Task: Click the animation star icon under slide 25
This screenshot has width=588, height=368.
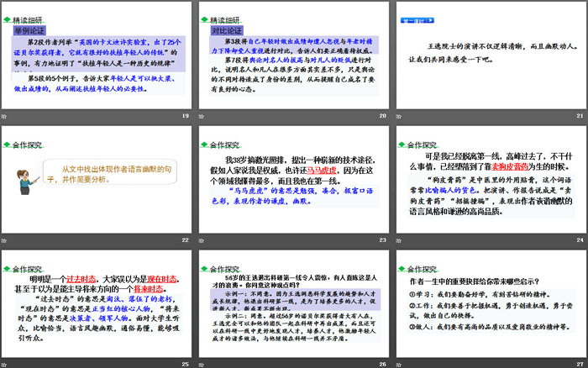Action: coord(4,365)
